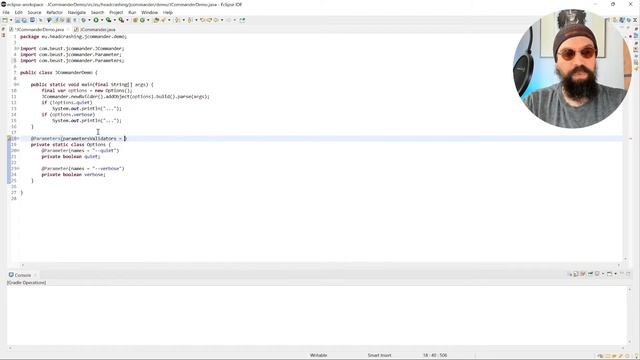Click the Pin Console icon
This screenshot has height=360, width=640.
point(590,274)
